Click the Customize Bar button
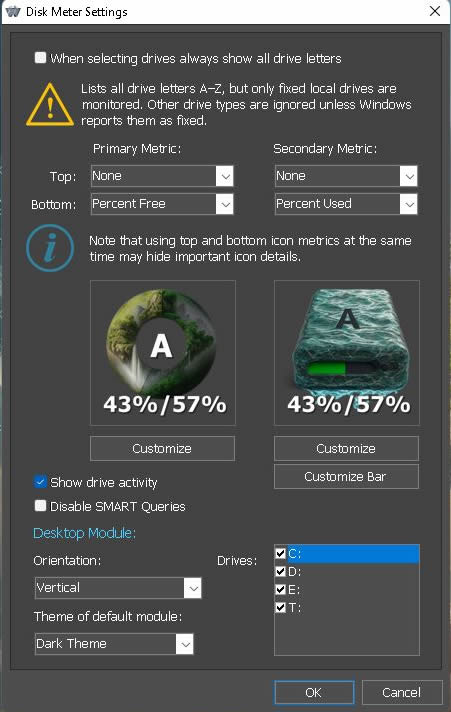The width and height of the screenshot is (451, 712). (x=347, y=476)
